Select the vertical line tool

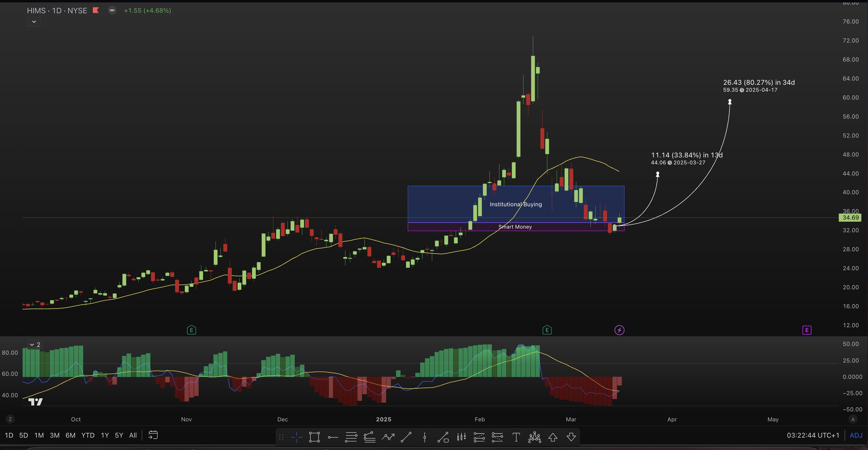(x=425, y=437)
